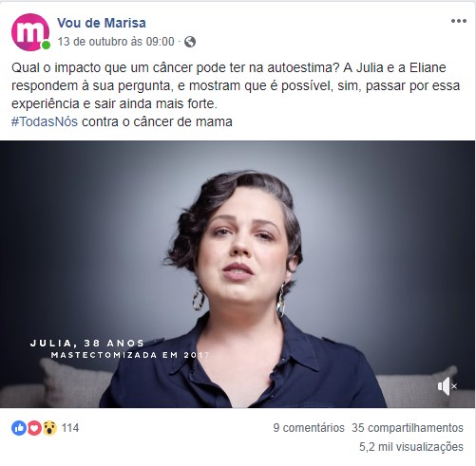This screenshot has width=476, height=466.
Task: Click the Vou de Marisa profile logo
Action: point(30,32)
